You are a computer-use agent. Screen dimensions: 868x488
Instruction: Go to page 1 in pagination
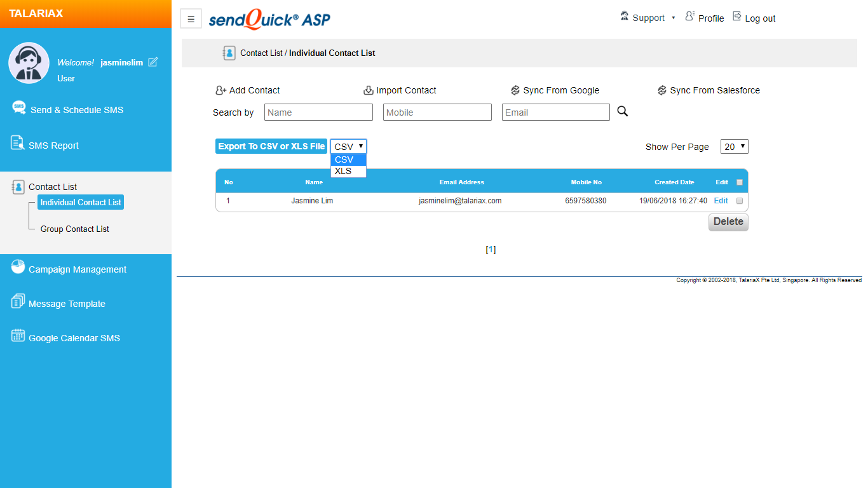click(491, 250)
